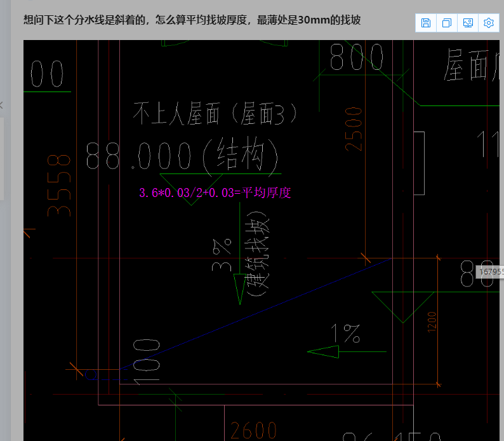Click the 1% slope label
Viewport: 504px width, 441px height.
click(345, 333)
